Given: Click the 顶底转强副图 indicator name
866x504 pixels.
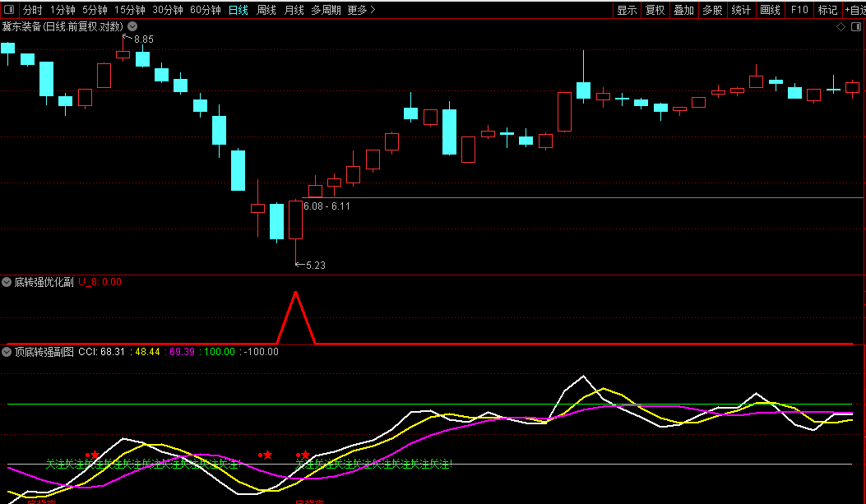Looking at the screenshot, I should (x=44, y=352).
